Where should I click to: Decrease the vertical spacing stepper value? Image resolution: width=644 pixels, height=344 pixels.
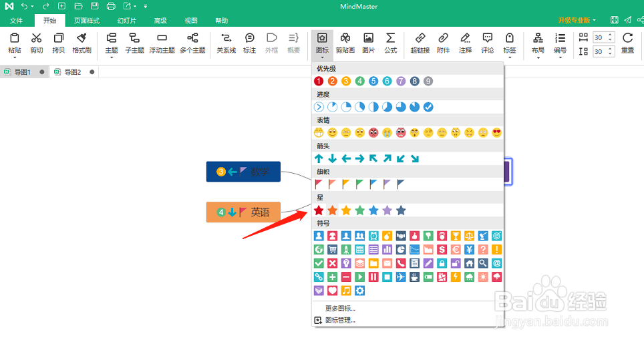[611, 54]
